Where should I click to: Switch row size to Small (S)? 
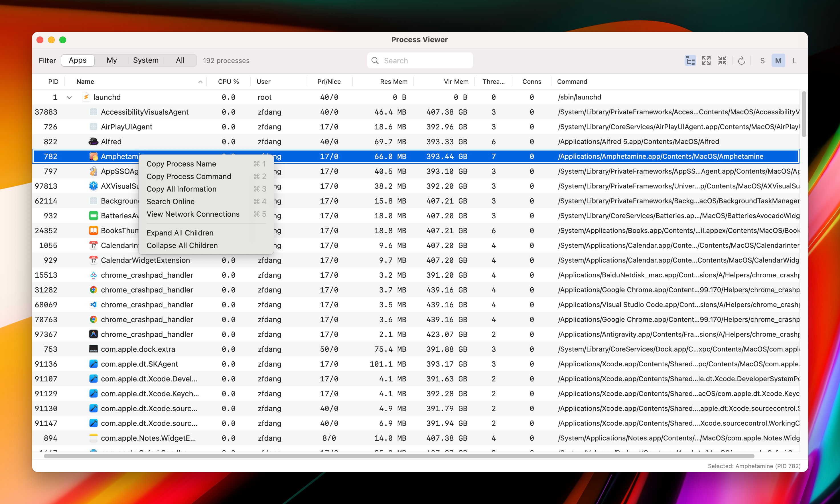coord(762,60)
